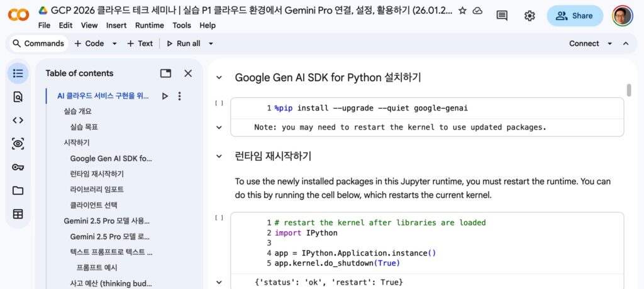Go to Gemini 2.5 Pro 모델 로 entry

pyautogui.click(x=110, y=236)
